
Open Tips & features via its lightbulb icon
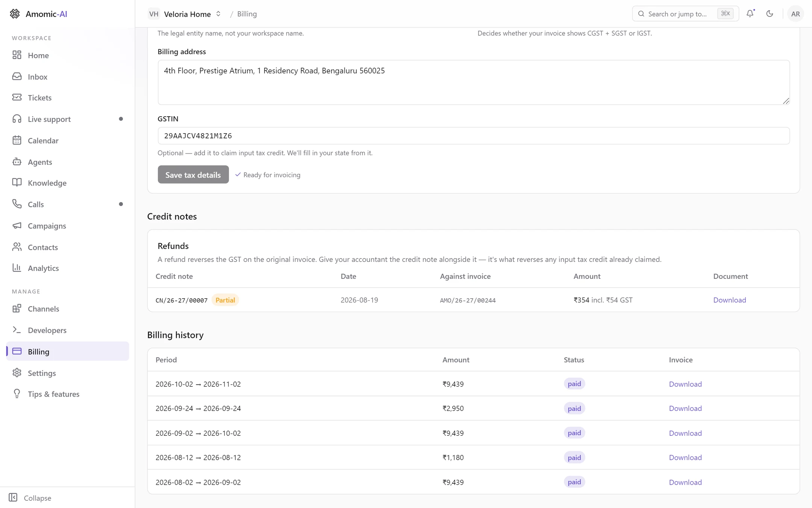tap(17, 394)
